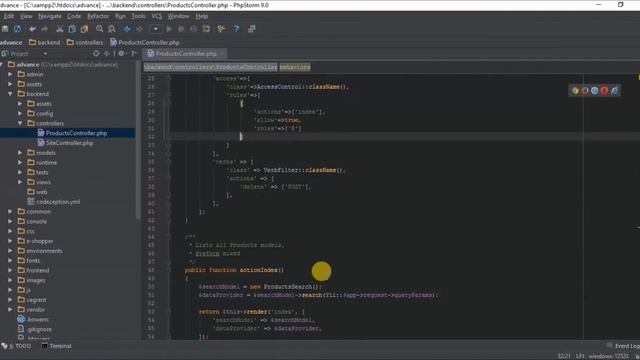
Task: Click the Save All toolbar icon
Action: 5,29
